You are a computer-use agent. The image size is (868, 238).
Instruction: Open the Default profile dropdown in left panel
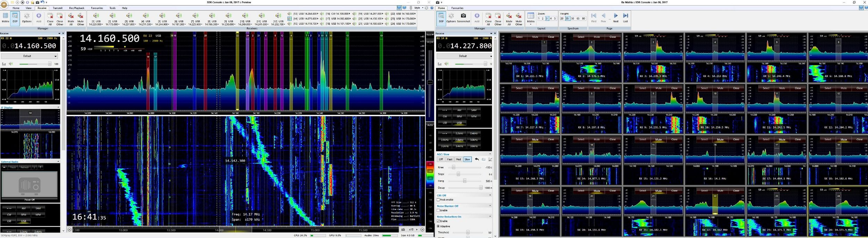pos(29,56)
